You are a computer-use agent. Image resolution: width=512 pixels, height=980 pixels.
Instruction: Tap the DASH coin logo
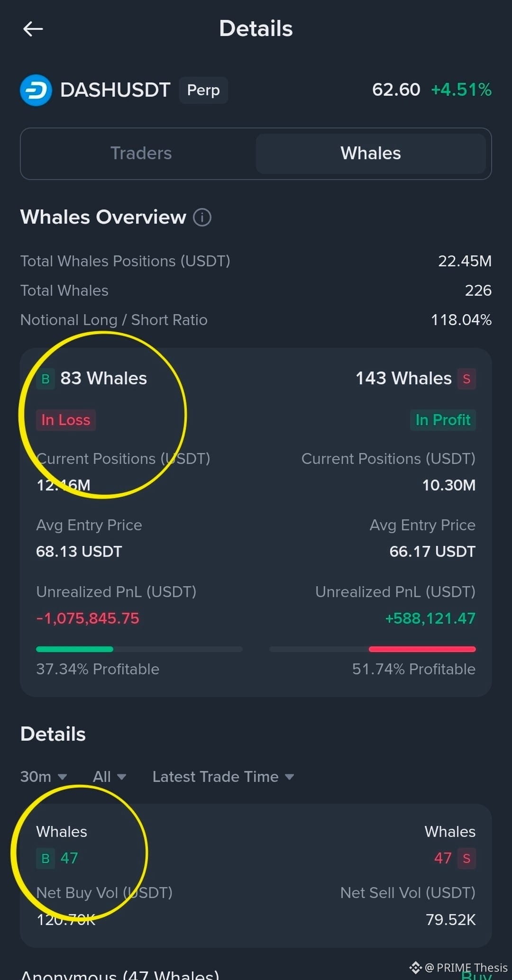tap(36, 90)
